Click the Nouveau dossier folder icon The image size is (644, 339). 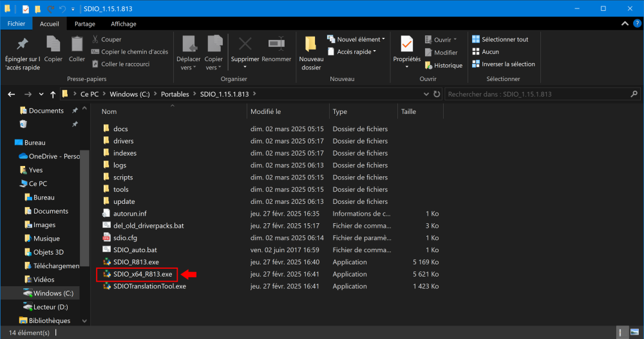tap(311, 44)
